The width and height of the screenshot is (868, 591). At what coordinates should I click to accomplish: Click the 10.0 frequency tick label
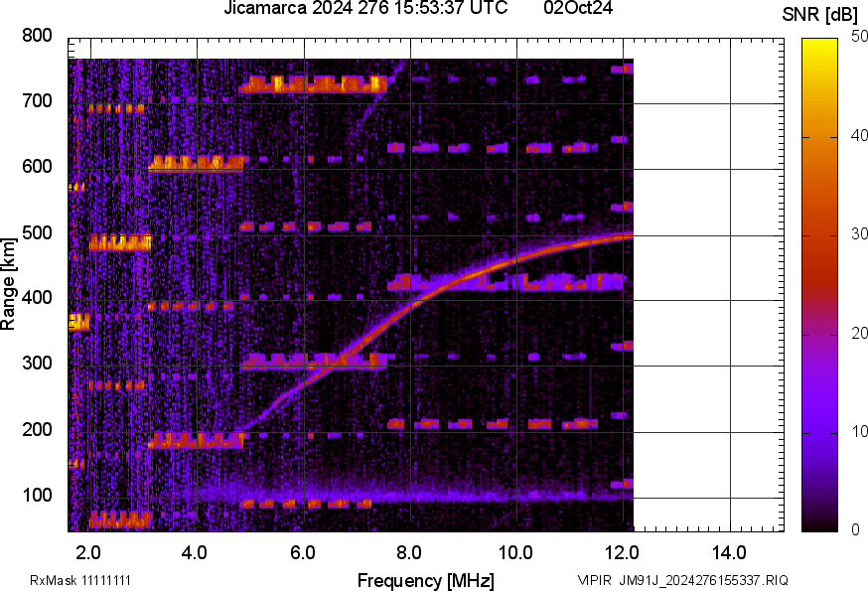pos(515,552)
